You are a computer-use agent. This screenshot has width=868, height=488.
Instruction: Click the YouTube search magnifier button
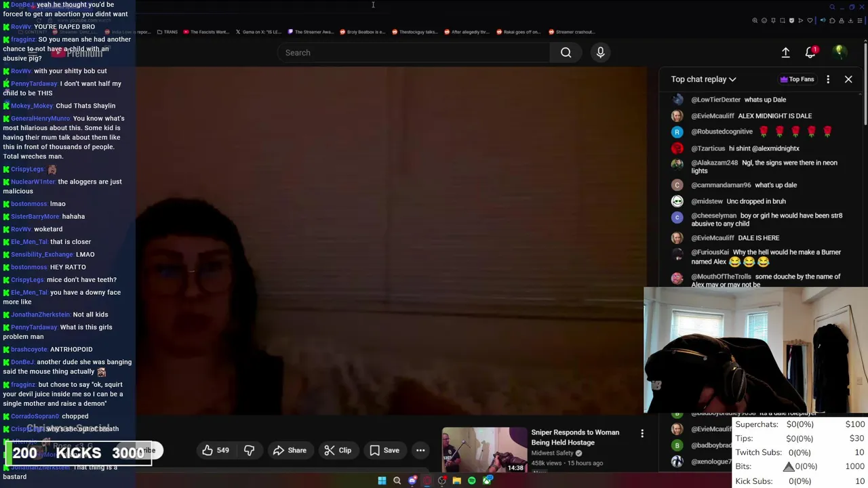click(566, 52)
